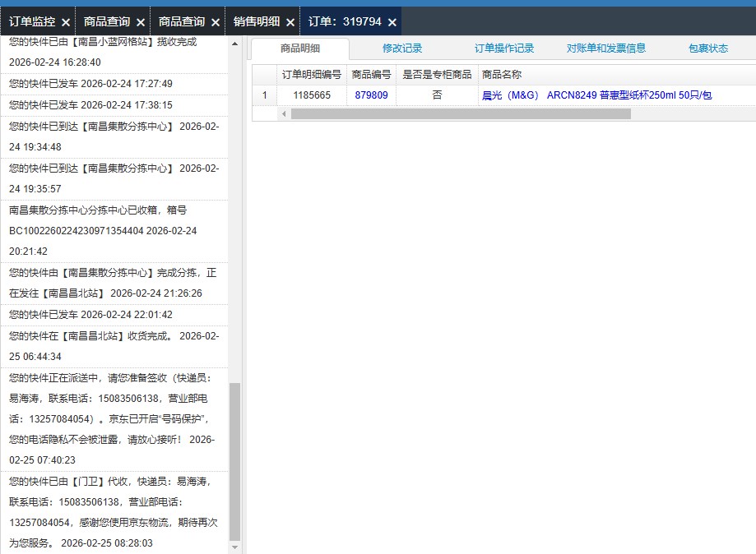Click the horizontal scrollbar thumb under the table

pos(461,114)
